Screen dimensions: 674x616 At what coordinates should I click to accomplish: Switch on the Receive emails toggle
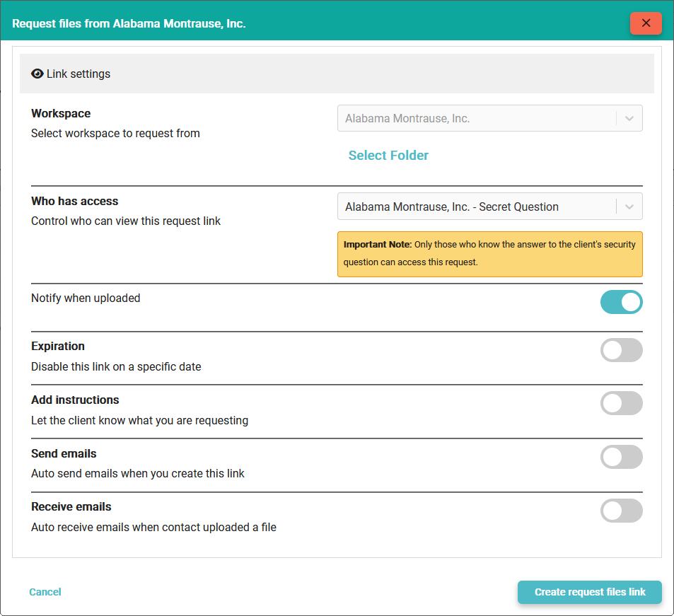(x=621, y=511)
